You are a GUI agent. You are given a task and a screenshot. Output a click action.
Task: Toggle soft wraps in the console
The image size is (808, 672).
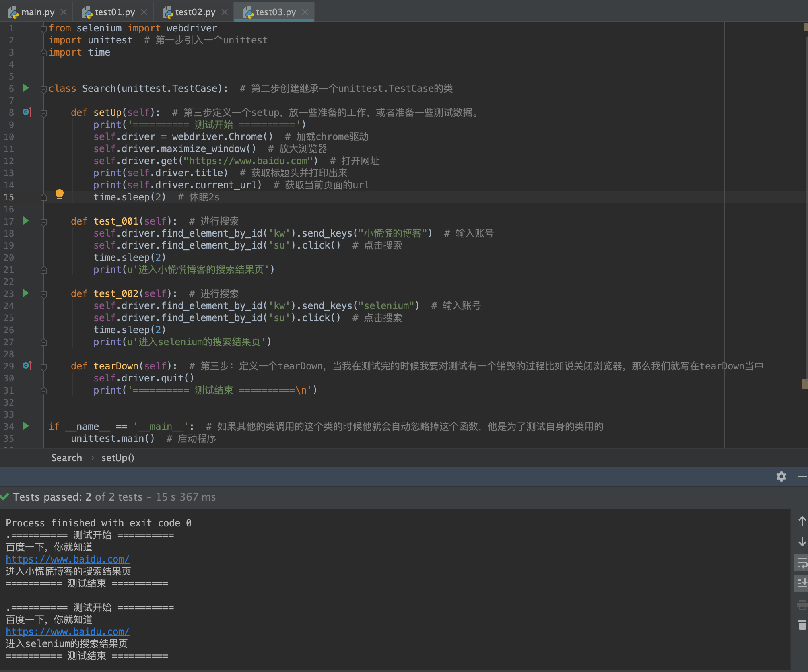pyautogui.click(x=802, y=562)
